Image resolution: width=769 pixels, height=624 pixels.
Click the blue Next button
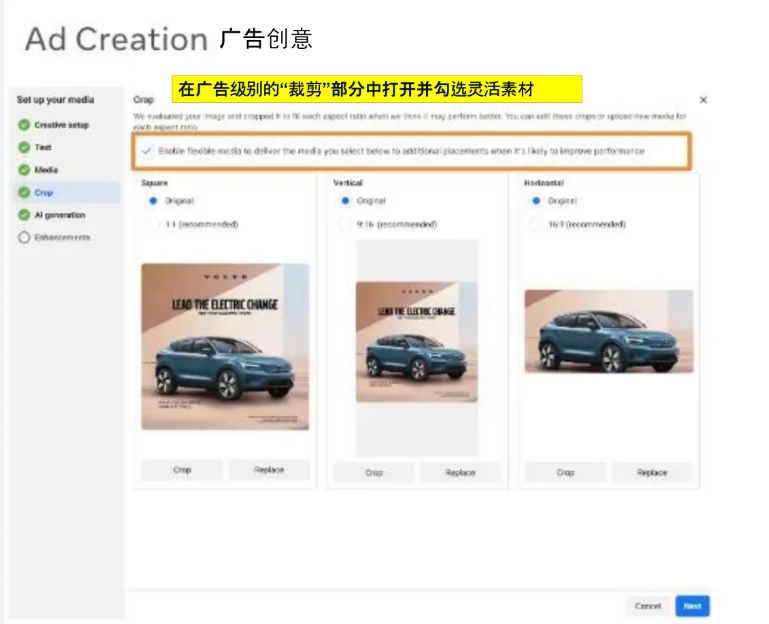click(692, 606)
